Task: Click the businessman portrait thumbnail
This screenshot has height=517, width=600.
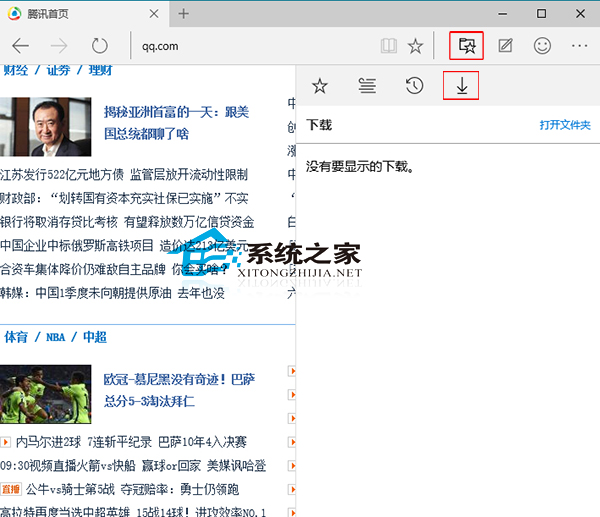Action: pos(46,127)
